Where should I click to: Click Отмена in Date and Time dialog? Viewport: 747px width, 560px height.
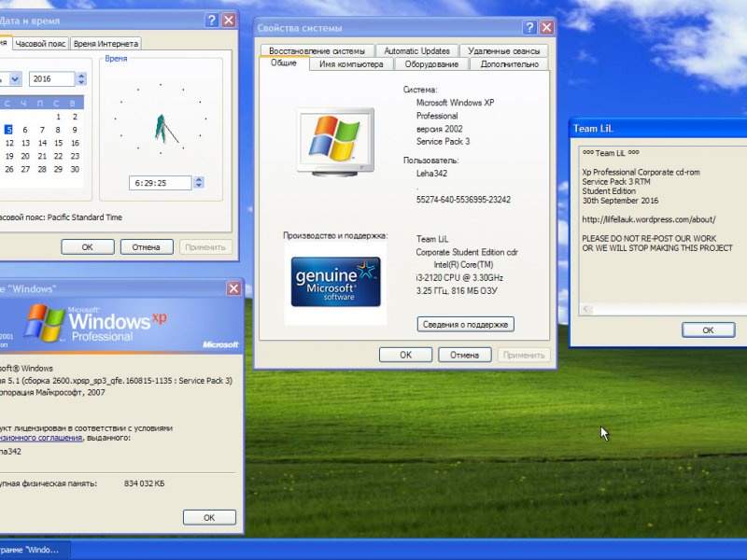(147, 246)
